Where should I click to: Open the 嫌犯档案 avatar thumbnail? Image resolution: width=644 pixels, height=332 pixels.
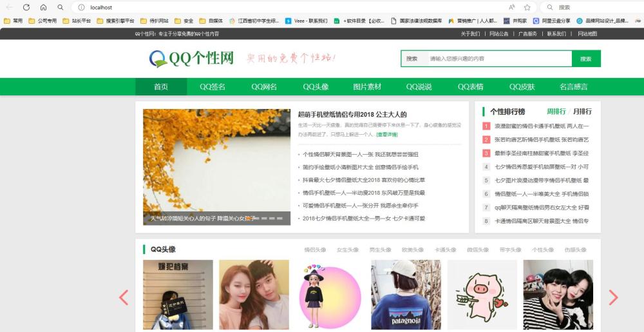178,295
